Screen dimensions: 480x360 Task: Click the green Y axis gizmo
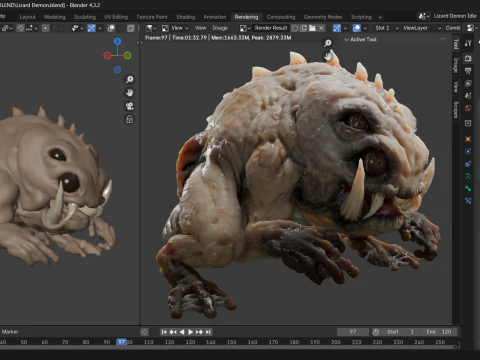[127, 55]
